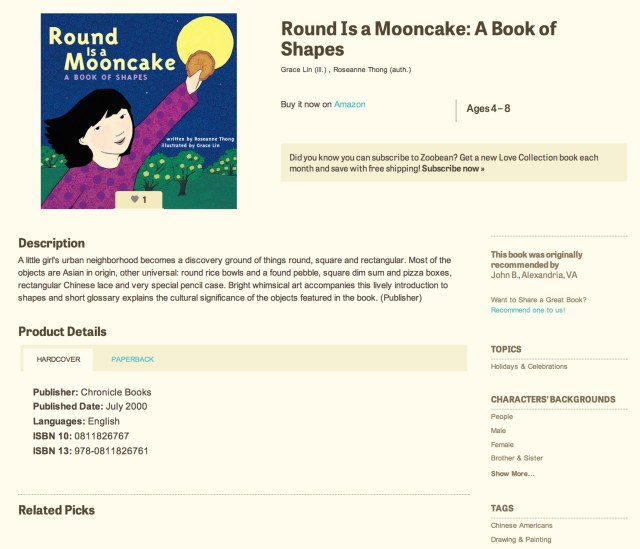The width and height of the screenshot is (640, 549).
Task: Select the Male background link
Action: (x=499, y=430)
